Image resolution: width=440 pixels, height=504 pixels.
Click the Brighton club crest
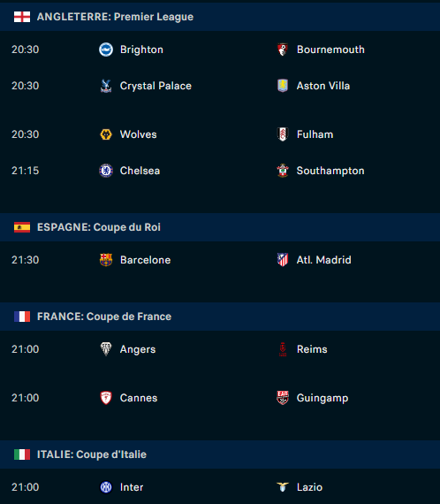coord(106,50)
